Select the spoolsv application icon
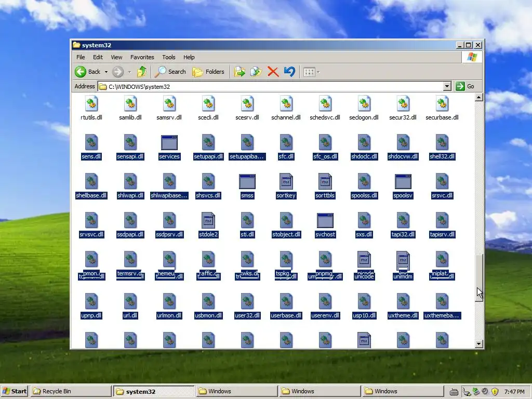This screenshot has width=532, height=399. pos(403,181)
